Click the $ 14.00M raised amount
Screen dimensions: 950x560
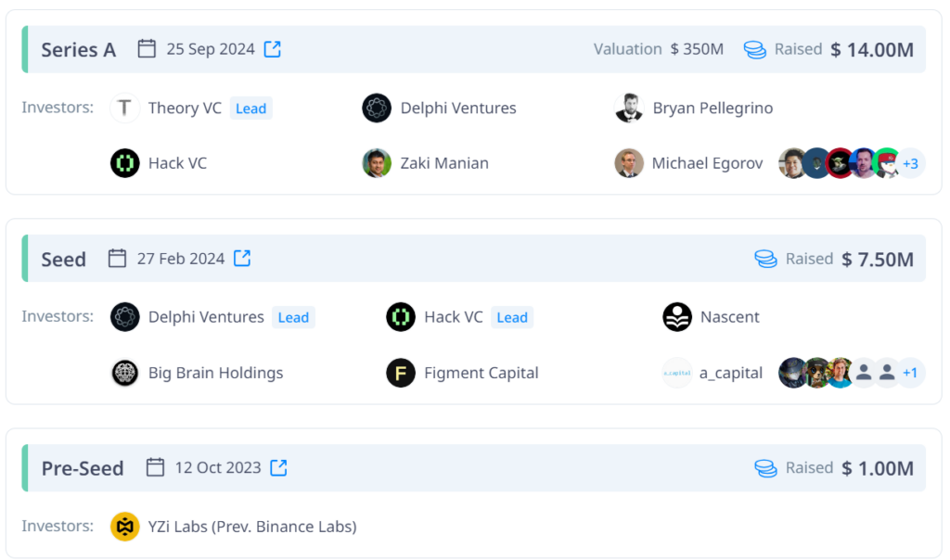coord(872,50)
